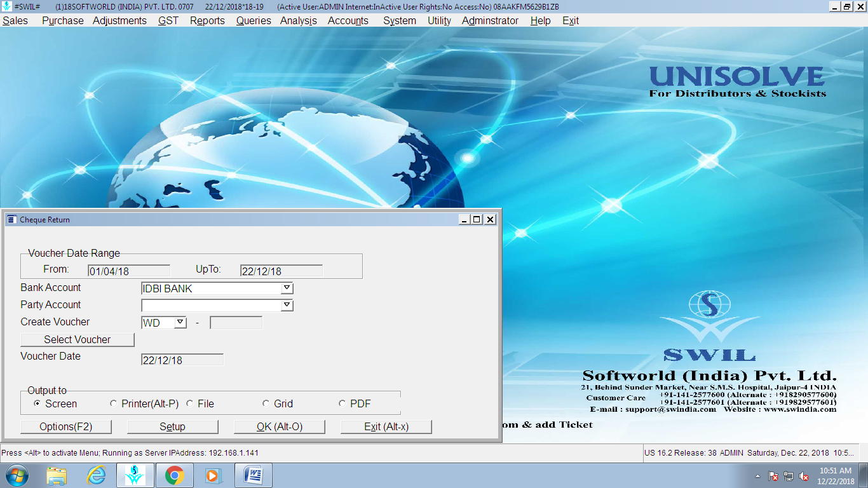Viewport: 868px width, 488px height.
Task: Maximize the Cheque Return dialog
Action: (477, 219)
